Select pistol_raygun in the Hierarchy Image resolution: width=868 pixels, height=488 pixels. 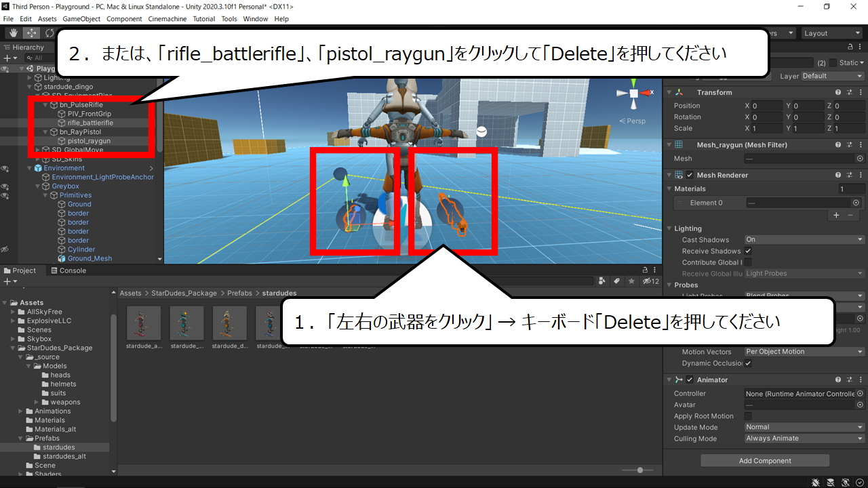[89, 141]
